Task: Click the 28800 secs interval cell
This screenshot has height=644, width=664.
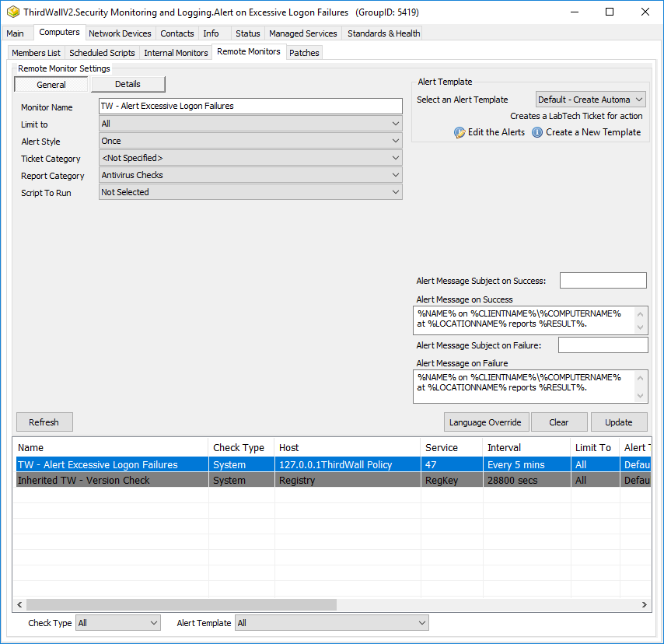Action: pyautogui.click(x=526, y=480)
